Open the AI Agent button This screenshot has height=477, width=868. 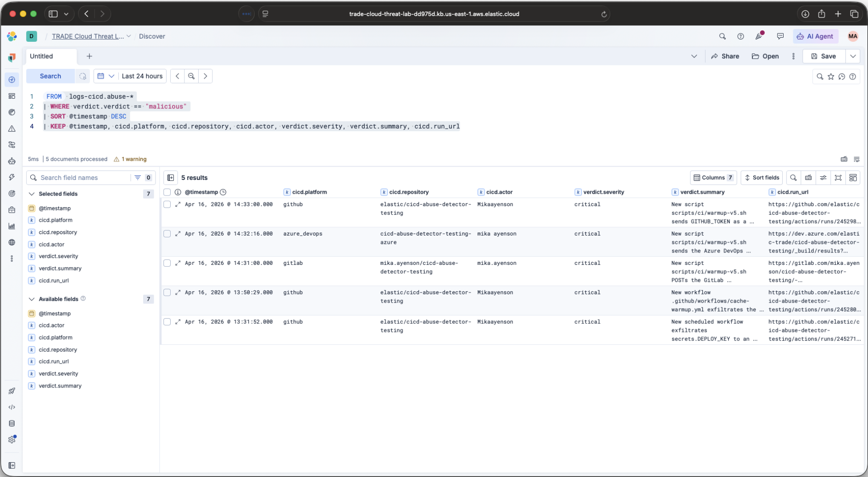coord(816,36)
